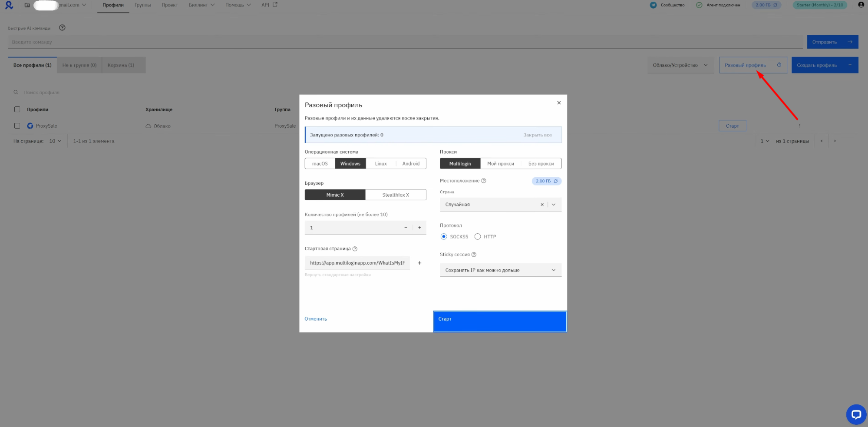Choose Windows as the operating system
The width and height of the screenshot is (868, 427).
pos(350,164)
